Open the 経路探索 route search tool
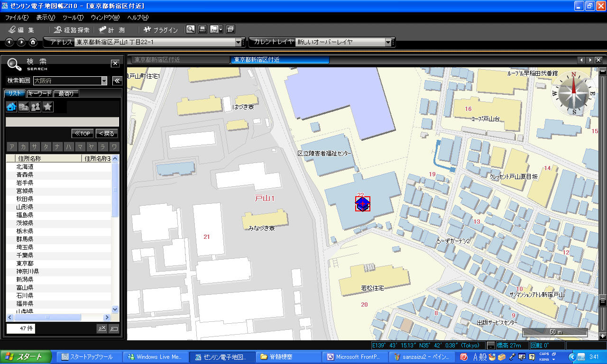Viewport: 607px width, 364px height. coord(71,30)
